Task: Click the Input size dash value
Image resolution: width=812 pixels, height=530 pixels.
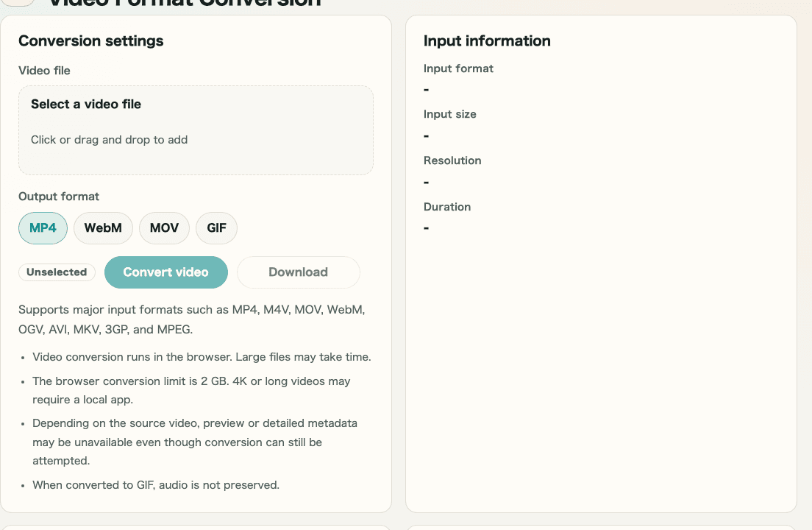Action: 426,135
